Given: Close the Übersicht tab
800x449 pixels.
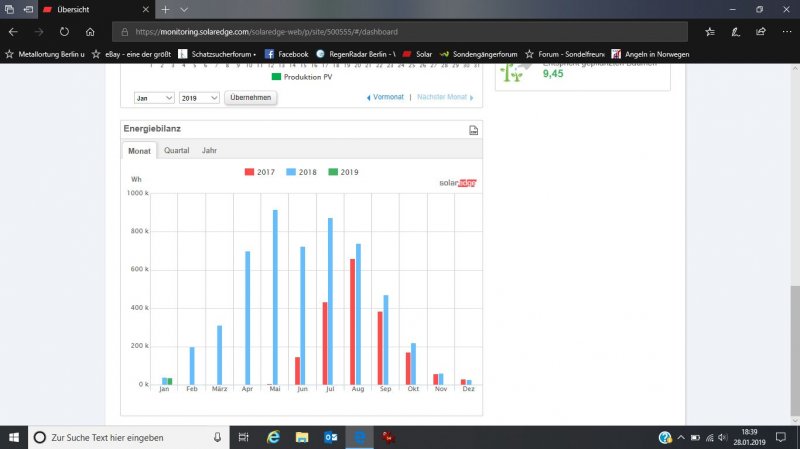Looking at the screenshot, I should point(145,9).
